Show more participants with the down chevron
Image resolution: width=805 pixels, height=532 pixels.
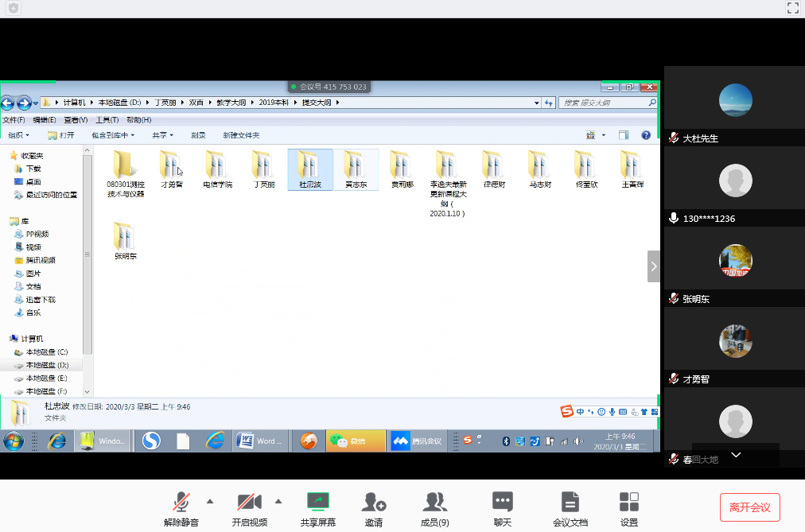click(x=736, y=455)
